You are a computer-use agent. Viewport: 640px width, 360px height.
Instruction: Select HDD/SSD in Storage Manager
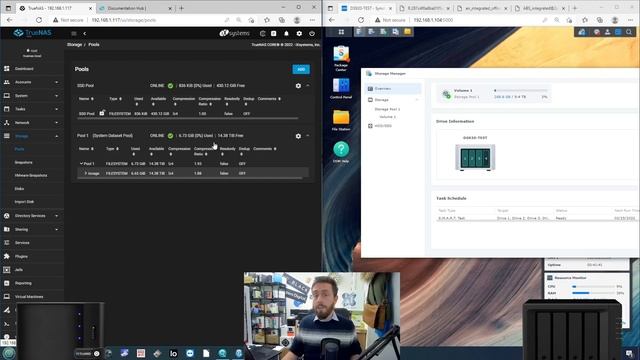point(383,126)
